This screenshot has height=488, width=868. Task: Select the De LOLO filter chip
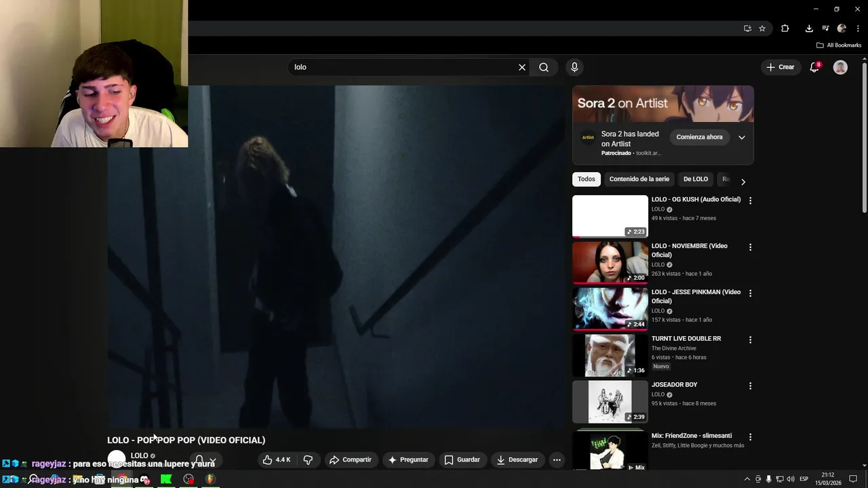[696, 179]
